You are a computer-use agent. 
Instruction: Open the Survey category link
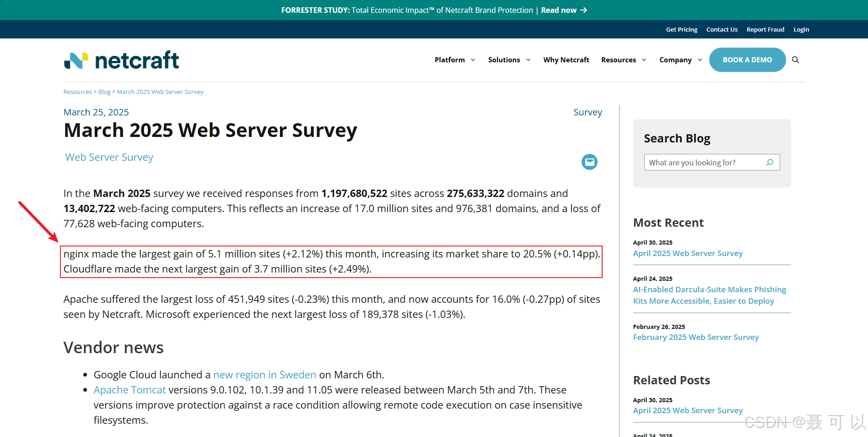tap(588, 112)
